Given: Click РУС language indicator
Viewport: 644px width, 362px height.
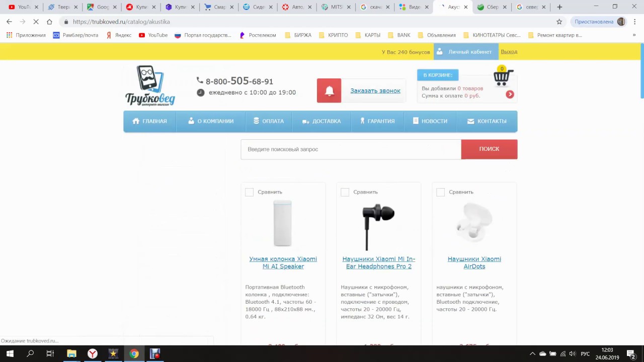Looking at the screenshot, I should 585,354.
